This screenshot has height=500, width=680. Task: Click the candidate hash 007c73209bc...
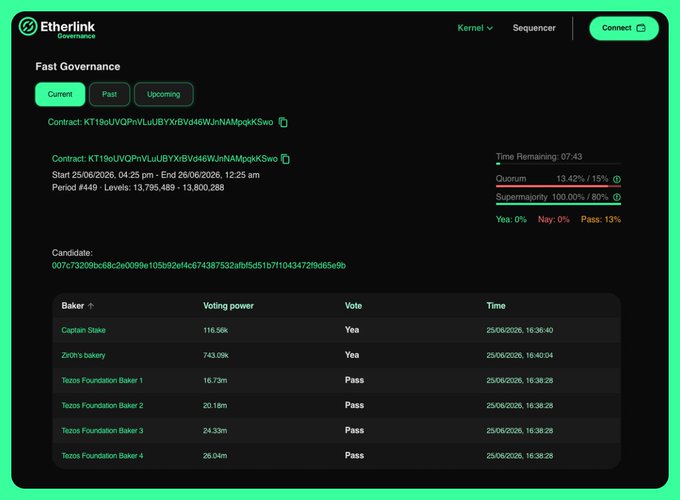click(x=199, y=266)
